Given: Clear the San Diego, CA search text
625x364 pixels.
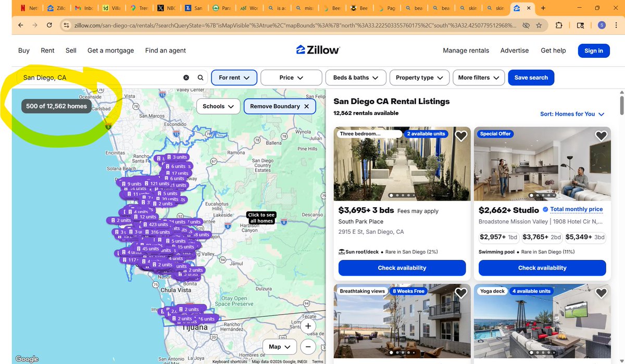Looking at the screenshot, I should (x=186, y=78).
